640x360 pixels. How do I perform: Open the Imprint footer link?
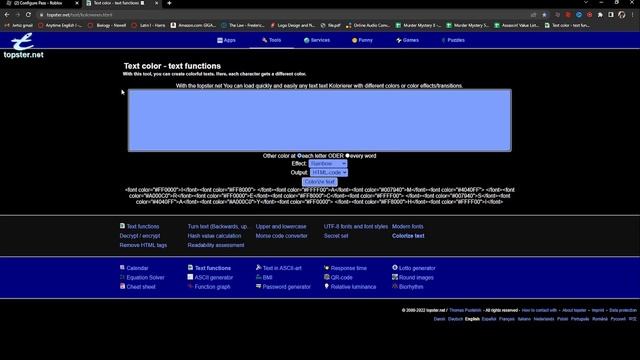pyautogui.click(x=598, y=310)
